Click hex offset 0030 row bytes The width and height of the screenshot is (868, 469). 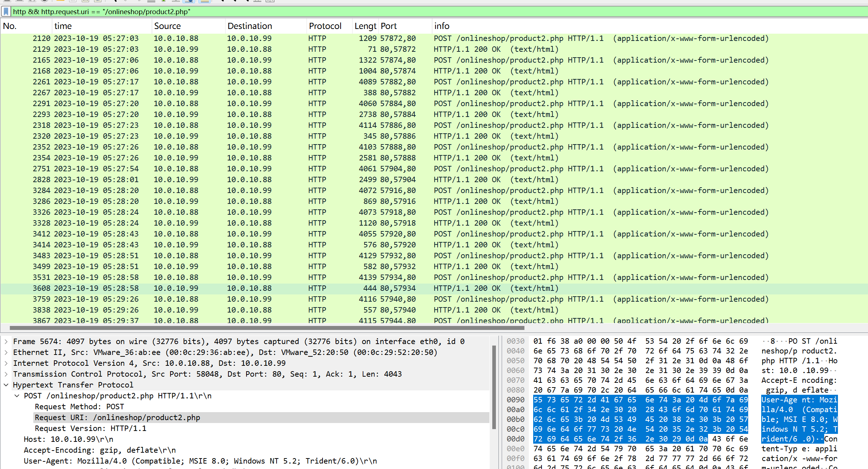click(641, 341)
